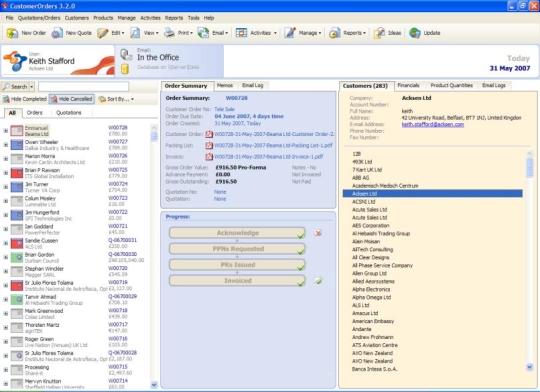Screen dimensions: 540x392
Task: Click the New Order toolbar icon
Action: pos(12,33)
